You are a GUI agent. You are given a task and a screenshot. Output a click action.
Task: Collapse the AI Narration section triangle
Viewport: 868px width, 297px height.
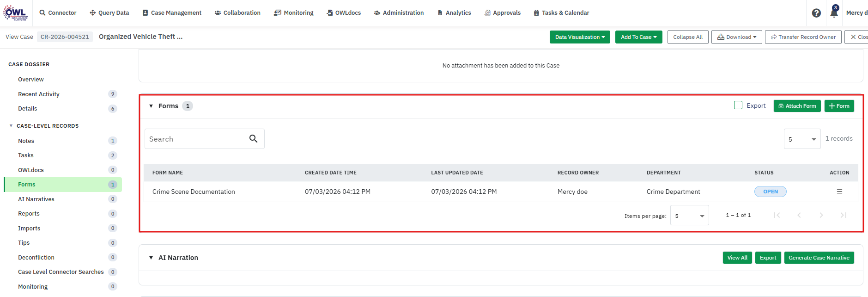pos(151,258)
